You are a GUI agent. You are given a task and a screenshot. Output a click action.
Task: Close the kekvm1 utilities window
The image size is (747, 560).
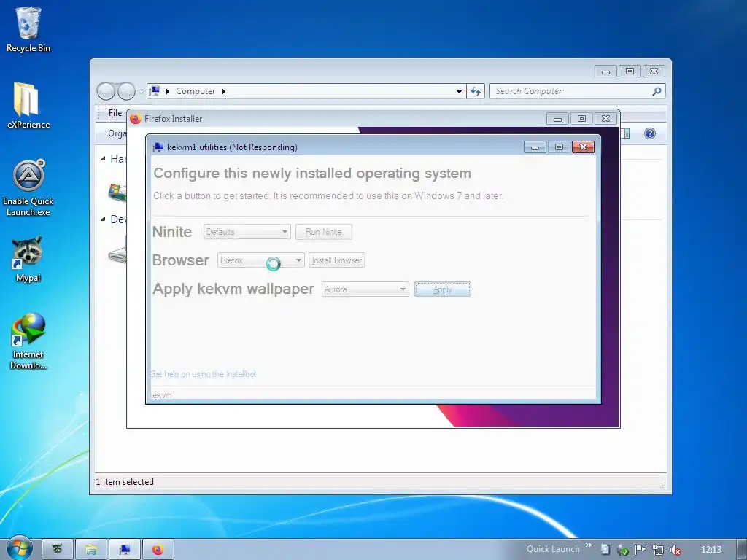(583, 147)
